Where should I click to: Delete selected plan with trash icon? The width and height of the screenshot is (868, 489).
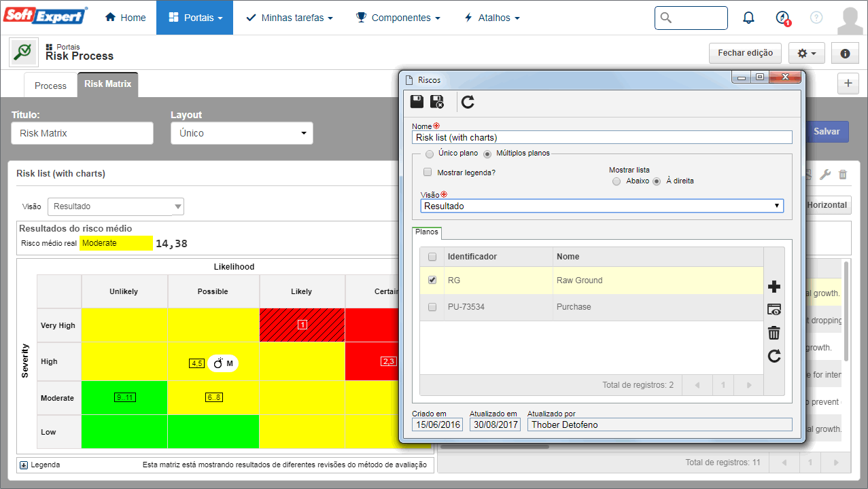tap(774, 333)
